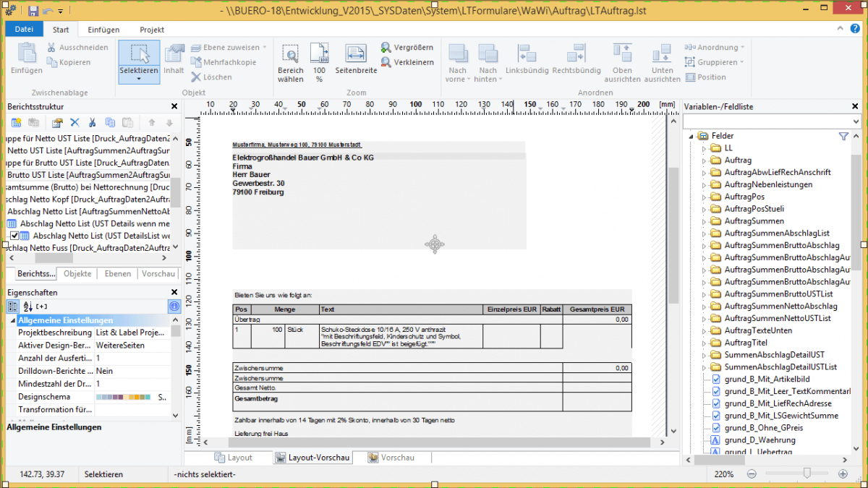The height and width of the screenshot is (488, 868).
Task: Toggle checkbox for Abschlag Netto List item
Action: tap(14, 236)
